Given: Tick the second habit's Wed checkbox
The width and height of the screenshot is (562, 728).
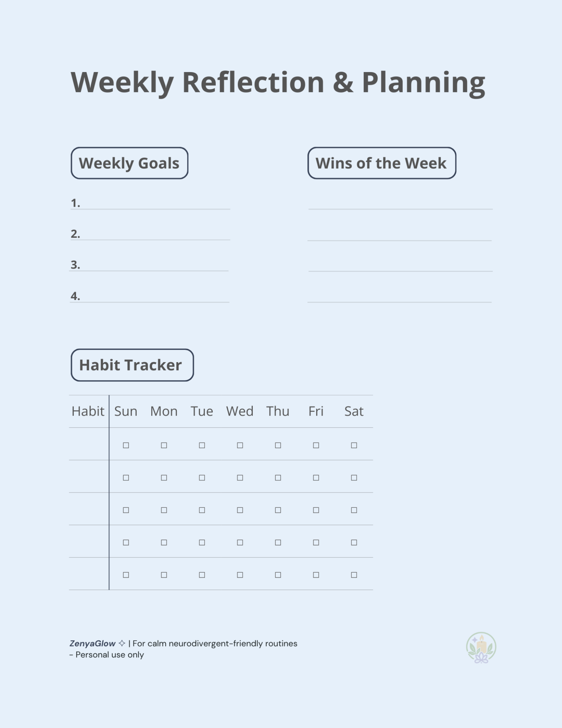Looking at the screenshot, I should click(240, 478).
